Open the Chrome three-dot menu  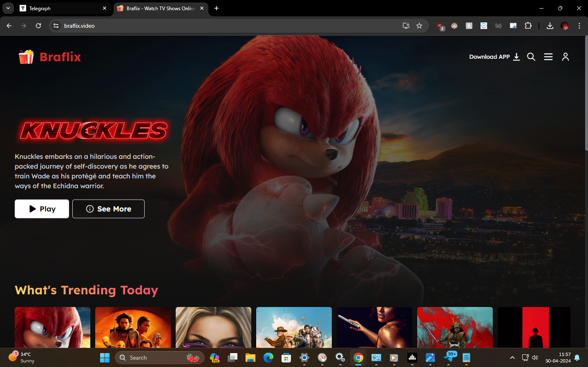click(x=579, y=26)
